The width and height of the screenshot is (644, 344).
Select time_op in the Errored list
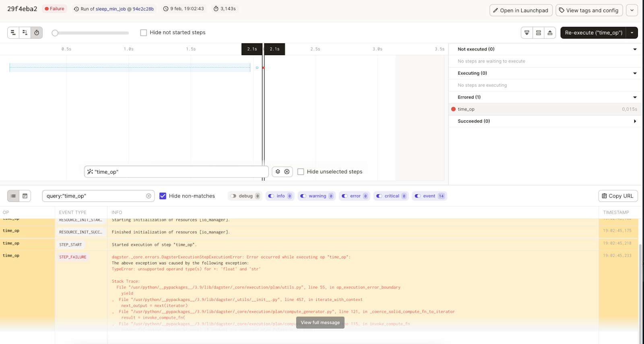466,109
